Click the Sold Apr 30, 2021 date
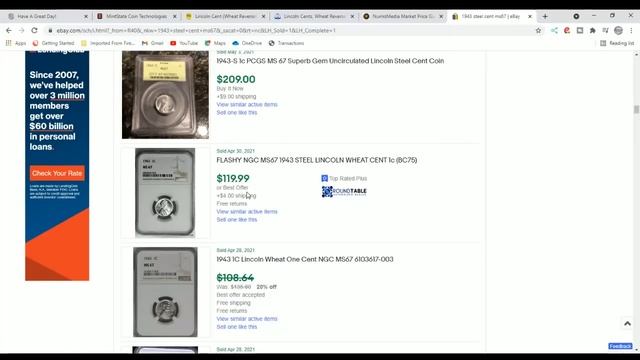640x360 pixels. coord(236,151)
